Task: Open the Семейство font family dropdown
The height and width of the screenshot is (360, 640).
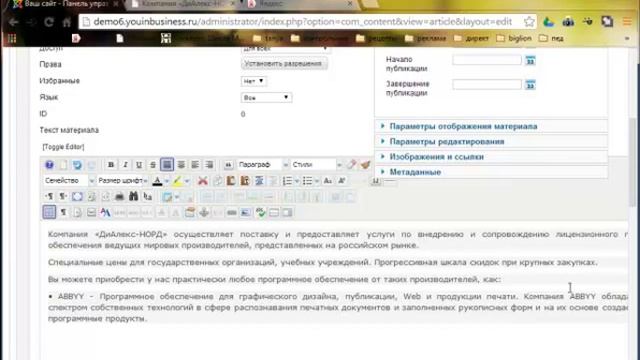Action: 69,181
